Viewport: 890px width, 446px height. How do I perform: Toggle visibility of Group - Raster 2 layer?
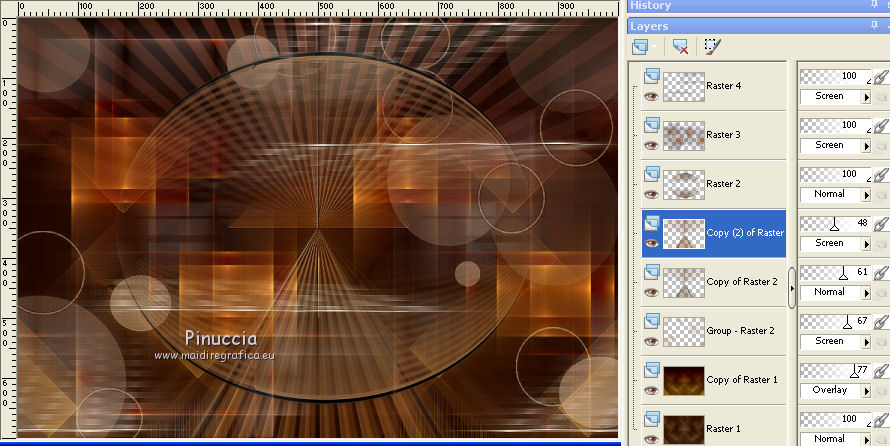pyautogui.click(x=651, y=342)
